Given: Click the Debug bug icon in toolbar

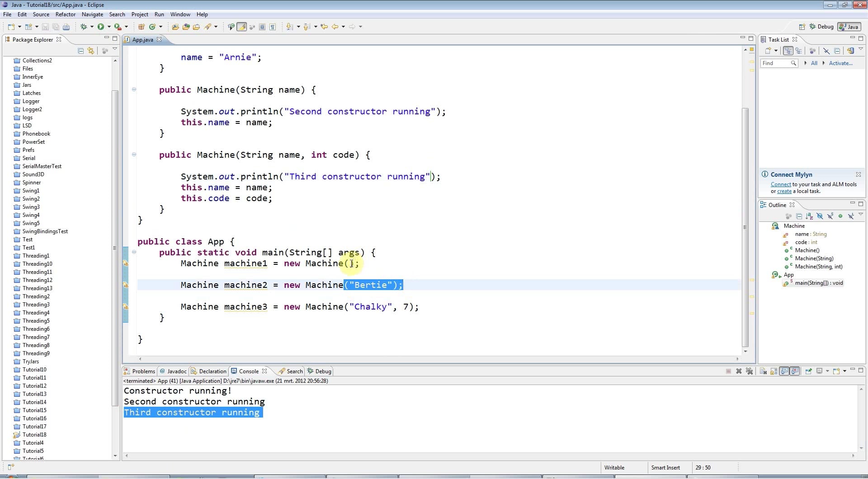Looking at the screenshot, I should 84,27.
